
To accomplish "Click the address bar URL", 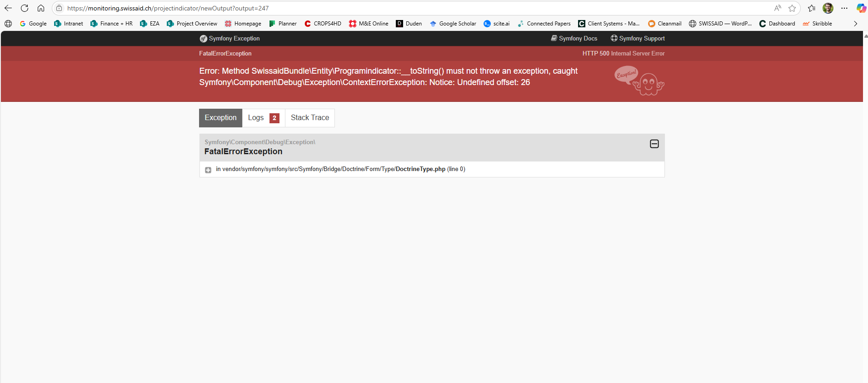I will click(x=168, y=8).
